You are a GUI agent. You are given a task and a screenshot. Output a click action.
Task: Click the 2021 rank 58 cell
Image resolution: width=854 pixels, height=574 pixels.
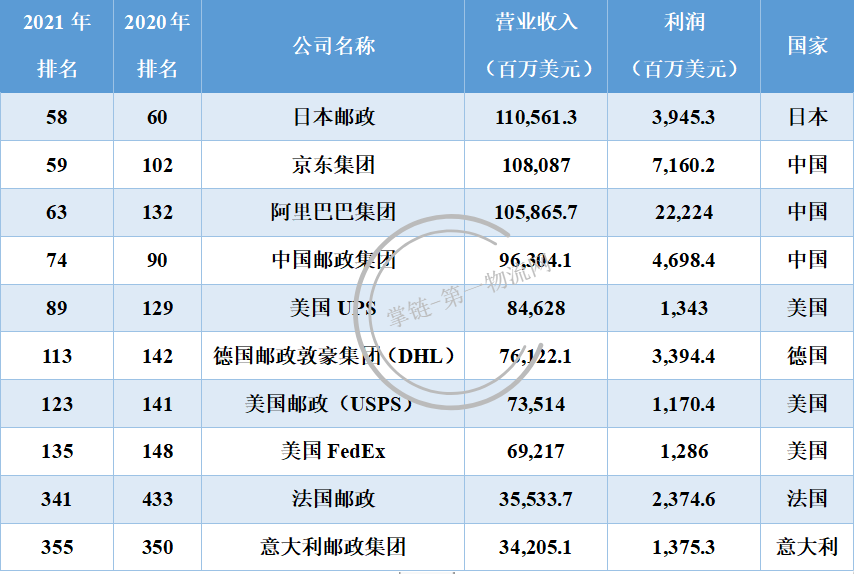tap(57, 117)
